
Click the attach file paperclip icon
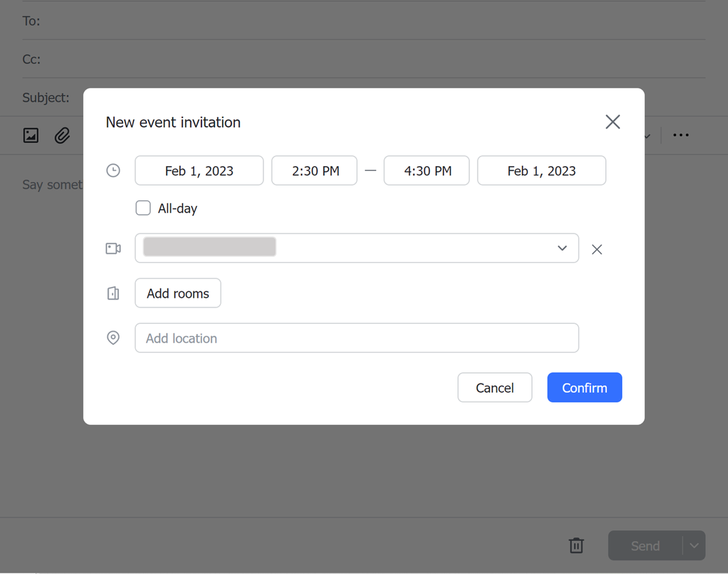tap(62, 135)
